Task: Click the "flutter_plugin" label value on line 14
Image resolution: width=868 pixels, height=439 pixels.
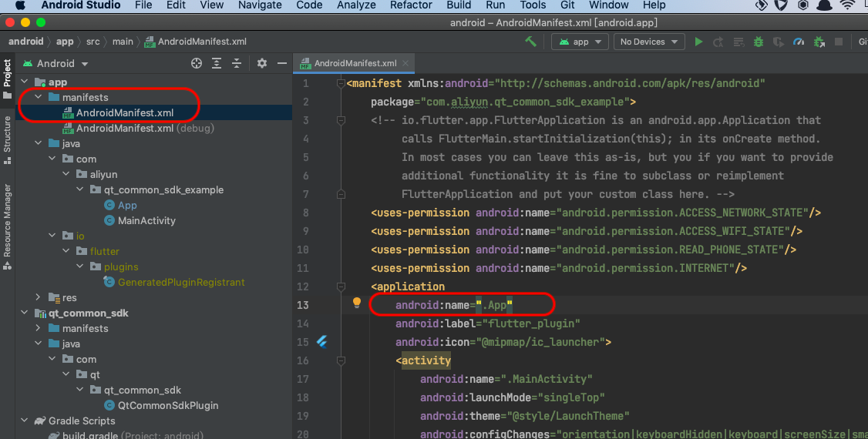Action: tap(531, 323)
